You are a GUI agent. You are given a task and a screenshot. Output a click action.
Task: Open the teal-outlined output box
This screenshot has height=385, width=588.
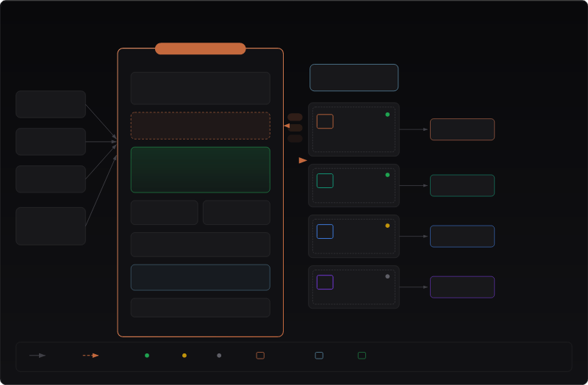coord(462,186)
